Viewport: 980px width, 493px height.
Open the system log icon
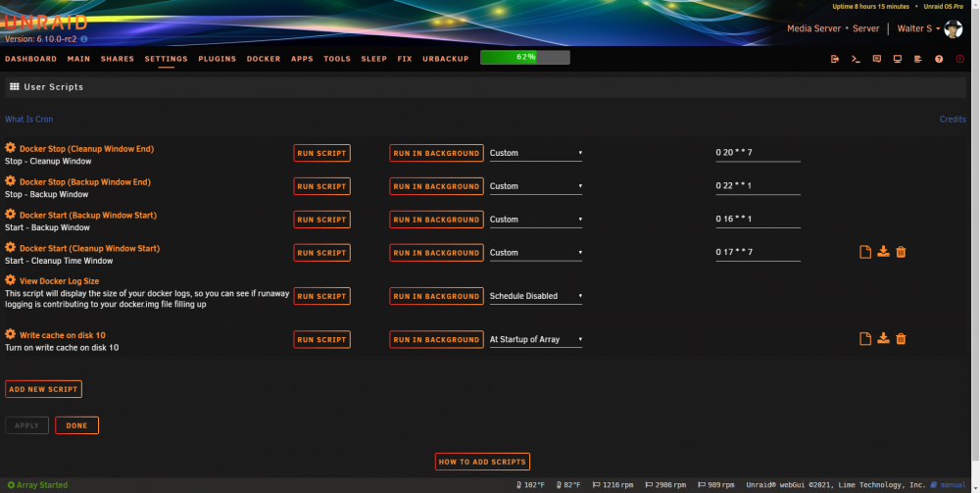click(918, 59)
